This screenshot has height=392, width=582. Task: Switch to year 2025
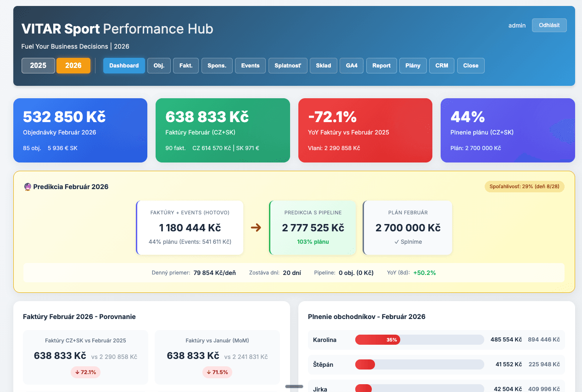(38, 65)
